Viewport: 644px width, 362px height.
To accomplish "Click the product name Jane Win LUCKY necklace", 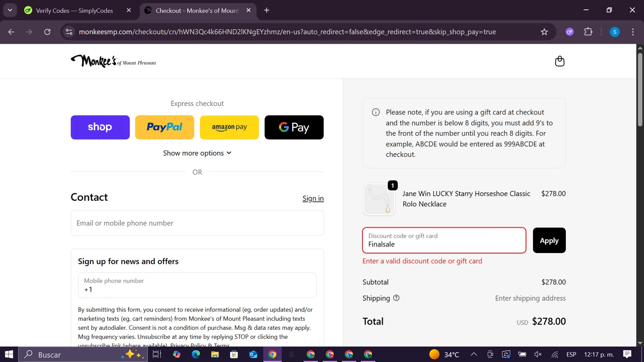I will pos(466,199).
